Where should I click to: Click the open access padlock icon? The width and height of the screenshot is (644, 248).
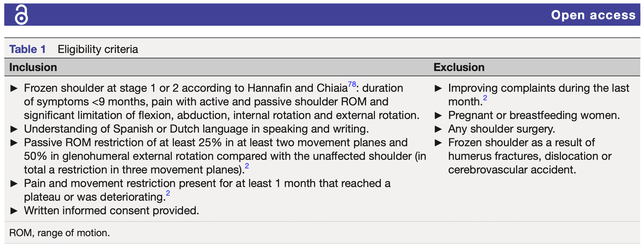[x=21, y=15]
